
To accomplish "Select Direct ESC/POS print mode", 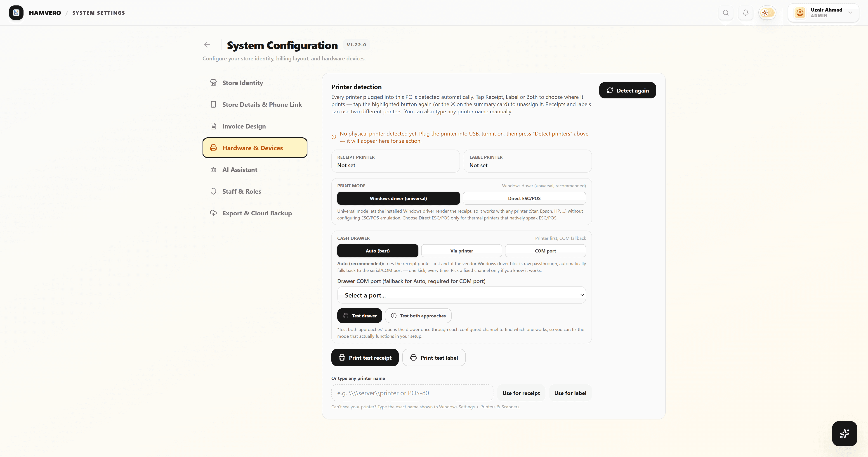I will pyautogui.click(x=524, y=198).
